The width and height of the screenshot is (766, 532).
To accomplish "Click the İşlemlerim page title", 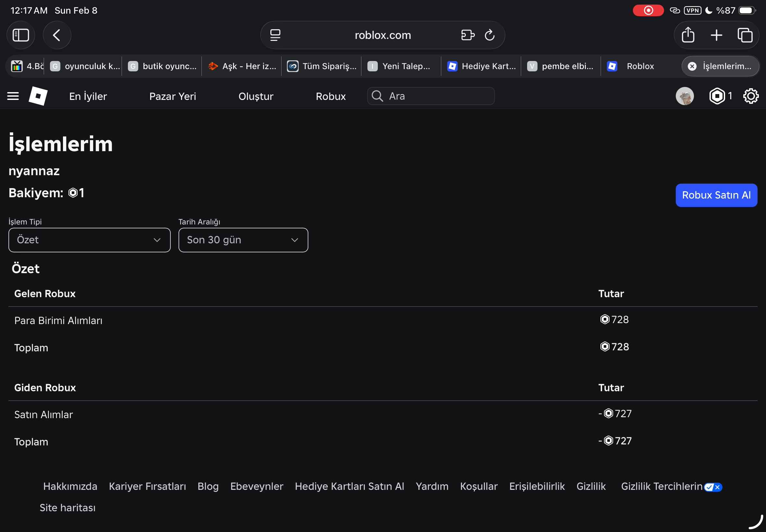I will click(61, 144).
